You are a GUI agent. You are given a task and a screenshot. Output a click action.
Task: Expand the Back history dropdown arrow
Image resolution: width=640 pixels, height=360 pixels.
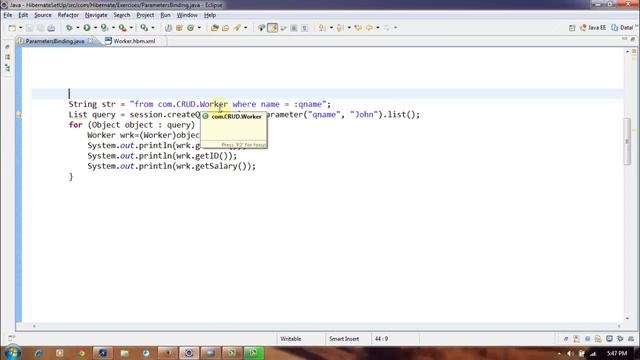pyautogui.click(x=378, y=28)
